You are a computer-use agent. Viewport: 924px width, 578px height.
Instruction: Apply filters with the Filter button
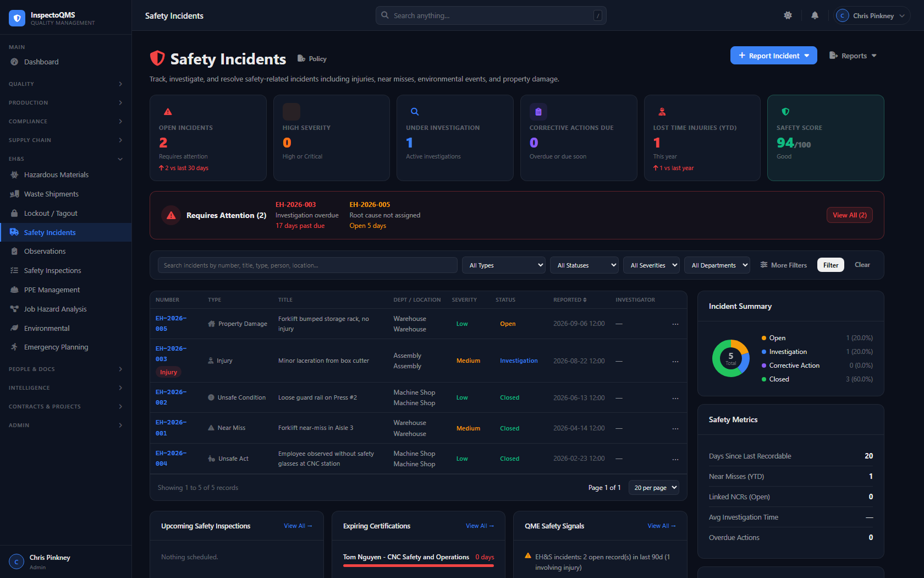pyautogui.click(x=831, y=265)
